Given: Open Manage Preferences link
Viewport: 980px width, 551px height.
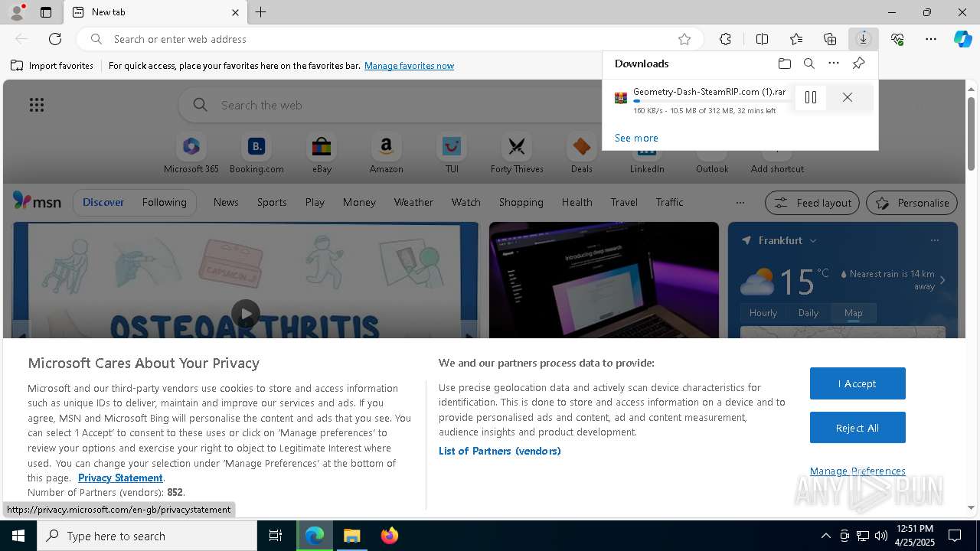Looking at the screenshot, I should [857, 471].
